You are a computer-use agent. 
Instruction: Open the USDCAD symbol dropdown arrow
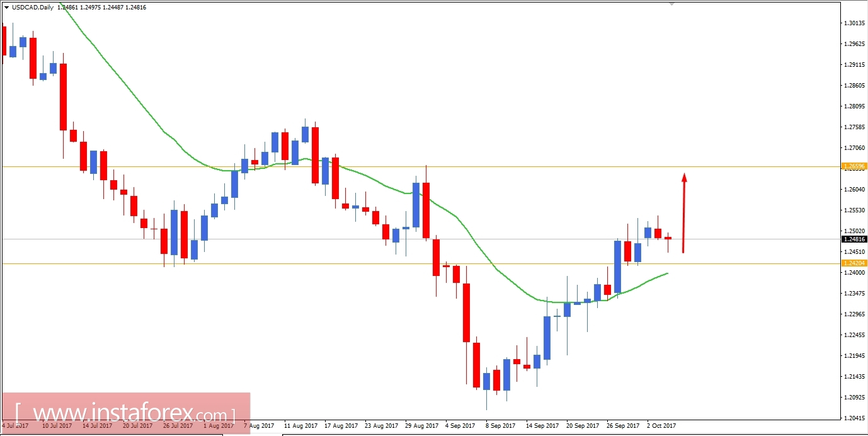(6, 7)
